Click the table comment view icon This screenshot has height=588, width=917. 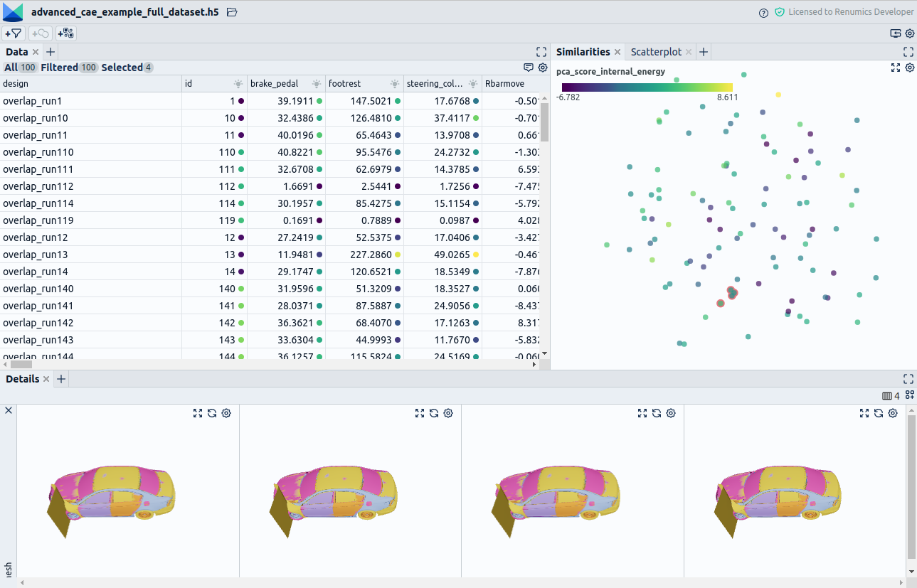tap(529, 68)
